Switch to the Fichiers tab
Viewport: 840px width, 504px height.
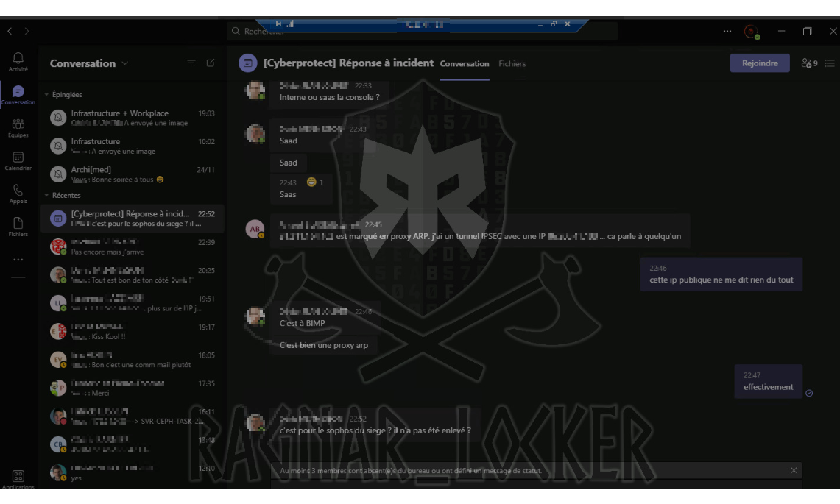pyautogui.click(x=512, y=63)
